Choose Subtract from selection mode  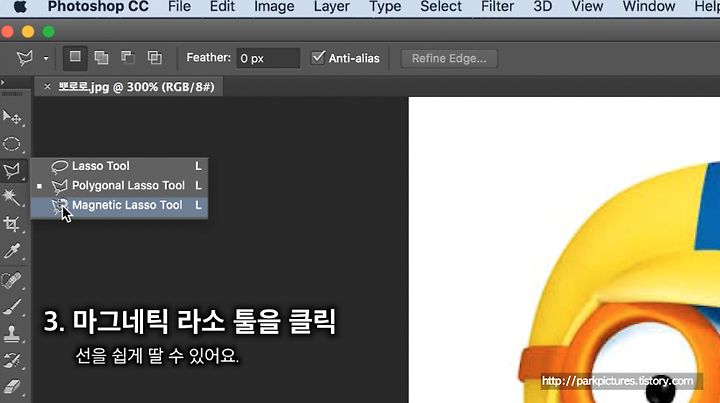click(128, 58)
